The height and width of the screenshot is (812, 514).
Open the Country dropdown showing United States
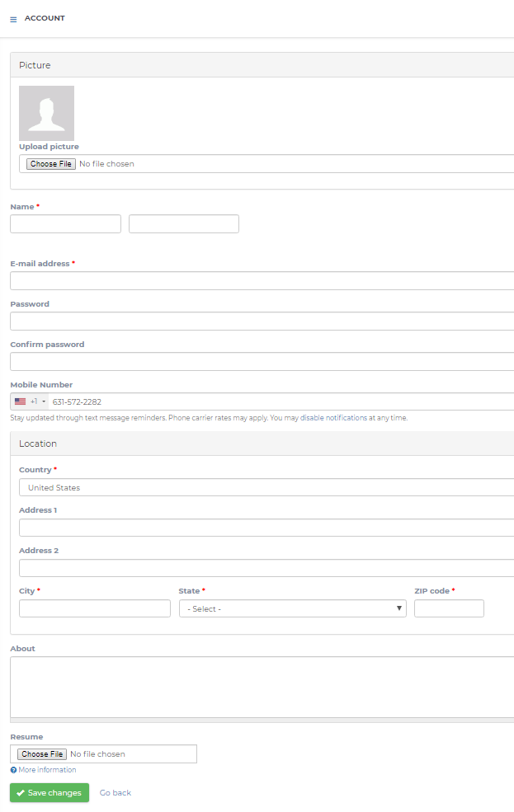pos(264,486)
